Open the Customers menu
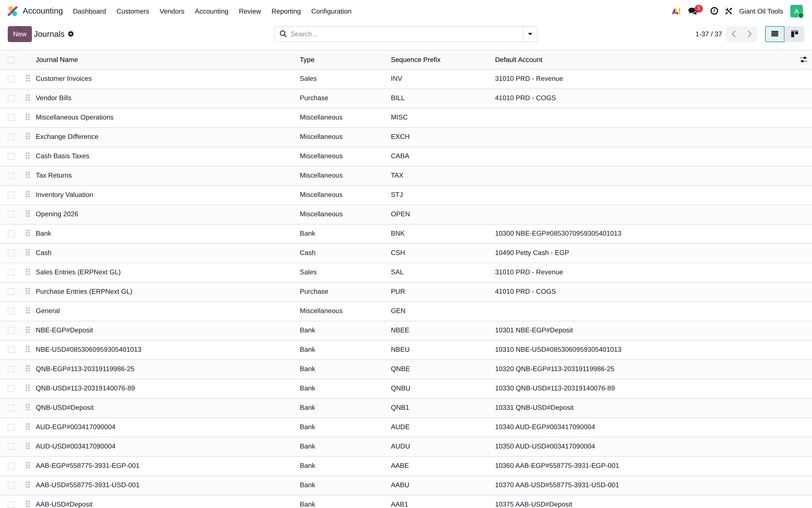This screenshot has height=508, width=812. (132, 11)
